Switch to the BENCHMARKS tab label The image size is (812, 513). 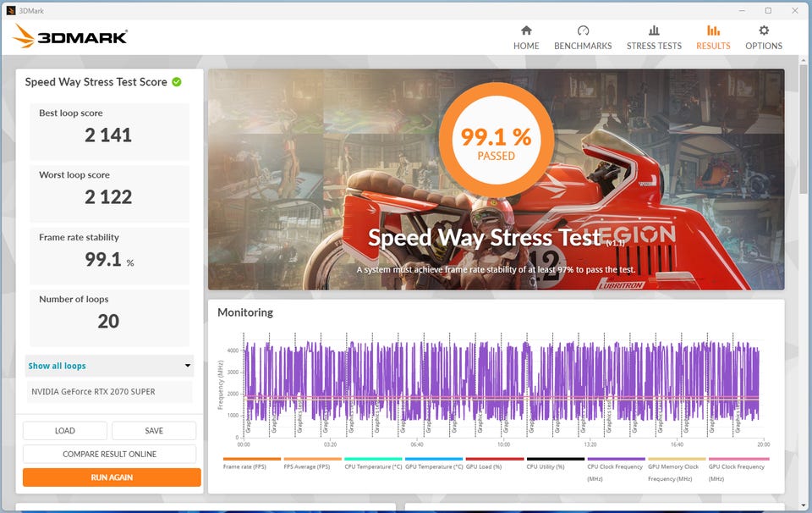(x=583, y=46)
